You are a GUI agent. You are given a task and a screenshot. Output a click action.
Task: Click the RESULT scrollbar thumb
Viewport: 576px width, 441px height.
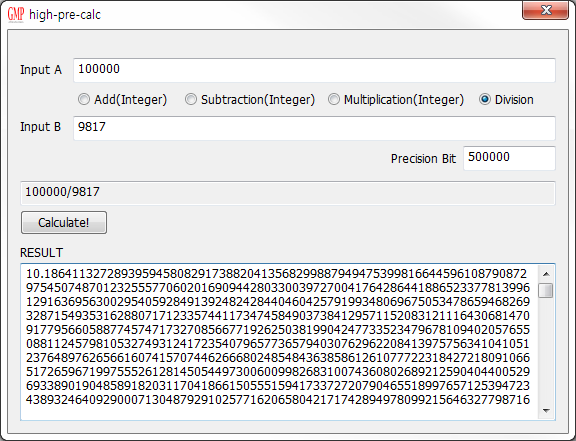point(546,290)
